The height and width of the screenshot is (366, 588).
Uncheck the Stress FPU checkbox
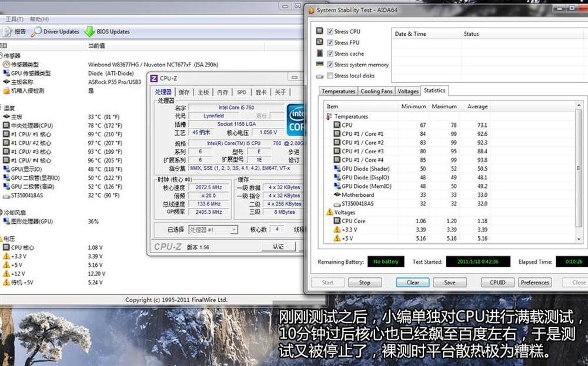coord(330,42)
